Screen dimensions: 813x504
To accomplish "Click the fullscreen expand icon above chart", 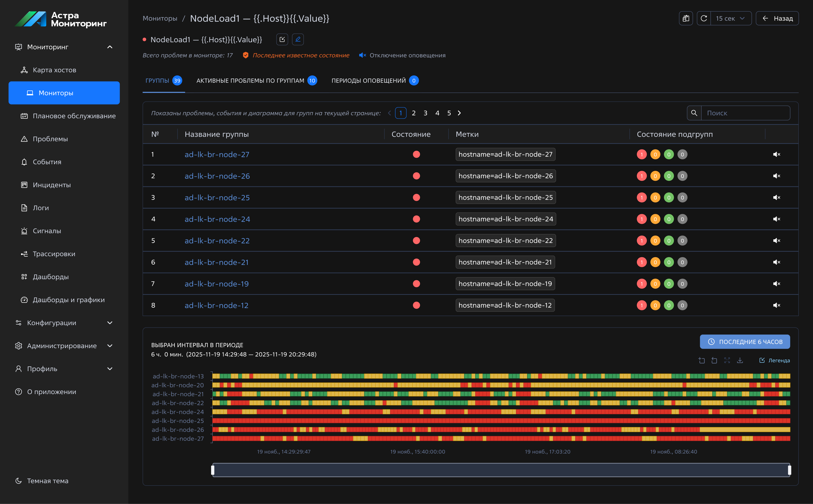I will 727,360.
